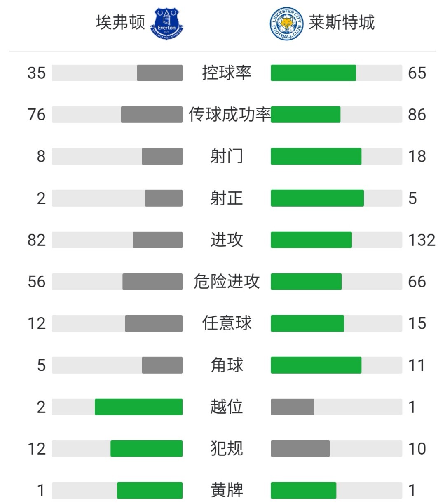Viewport: 445px width, 504px height.
Task: Click Everton's gray 传球成功率 bar
Action: [152, 115]
